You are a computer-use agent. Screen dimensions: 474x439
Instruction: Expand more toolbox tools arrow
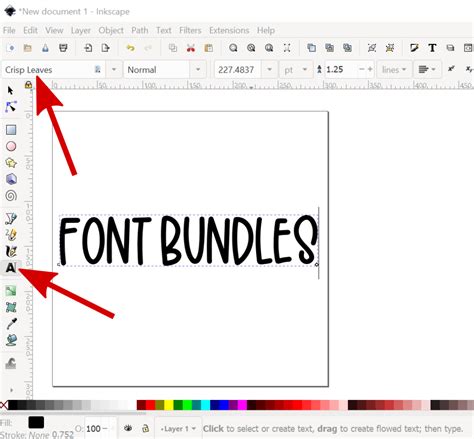(12, 390)
